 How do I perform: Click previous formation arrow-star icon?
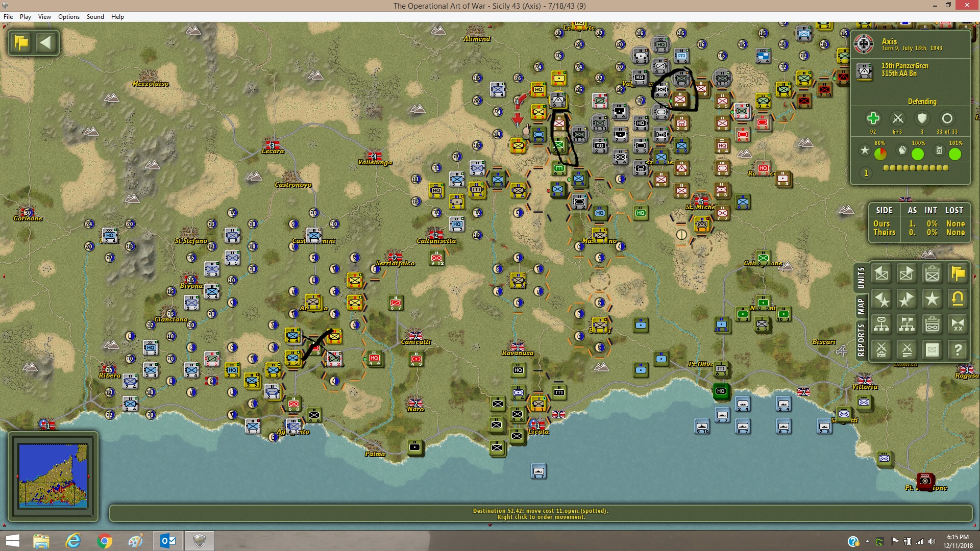(881, 299)
